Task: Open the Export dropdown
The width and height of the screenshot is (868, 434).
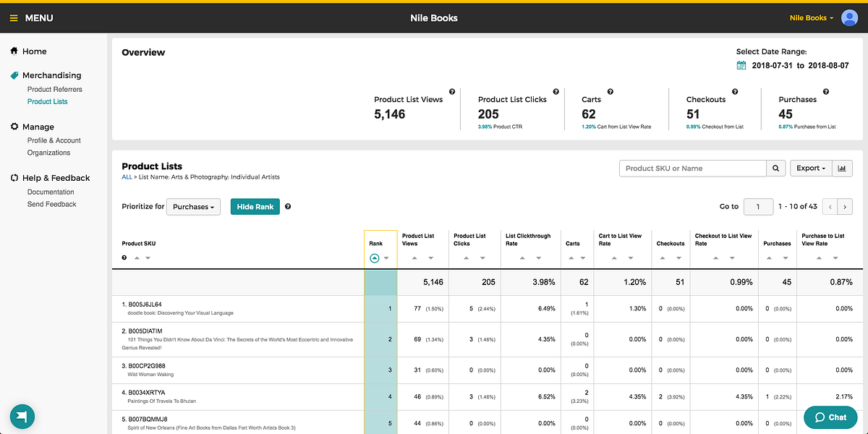Action: [x=811, y=169]
